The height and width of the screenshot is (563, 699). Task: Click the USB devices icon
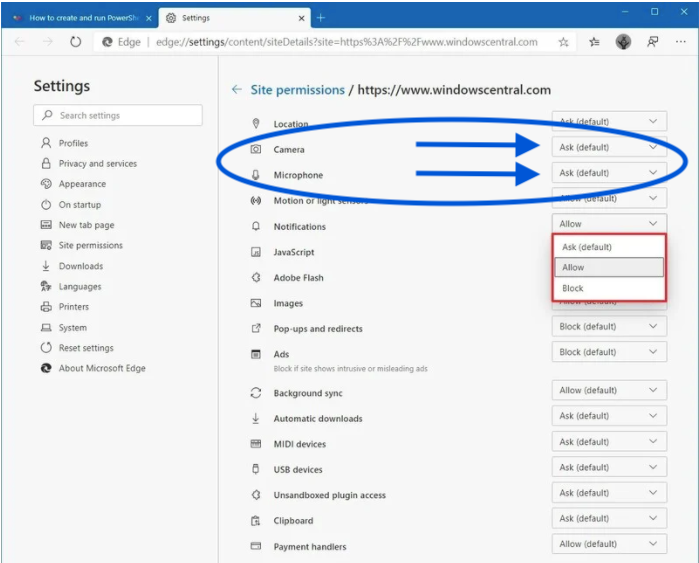point(256,469)
